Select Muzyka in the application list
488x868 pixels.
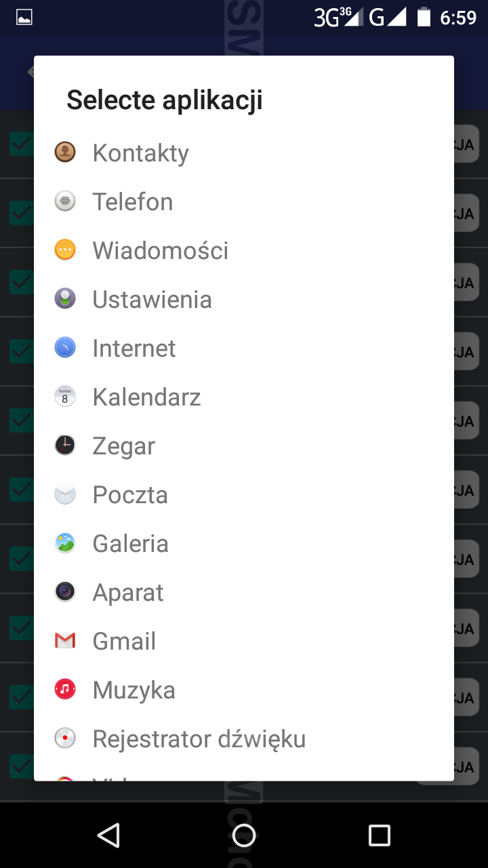point(134,690)
